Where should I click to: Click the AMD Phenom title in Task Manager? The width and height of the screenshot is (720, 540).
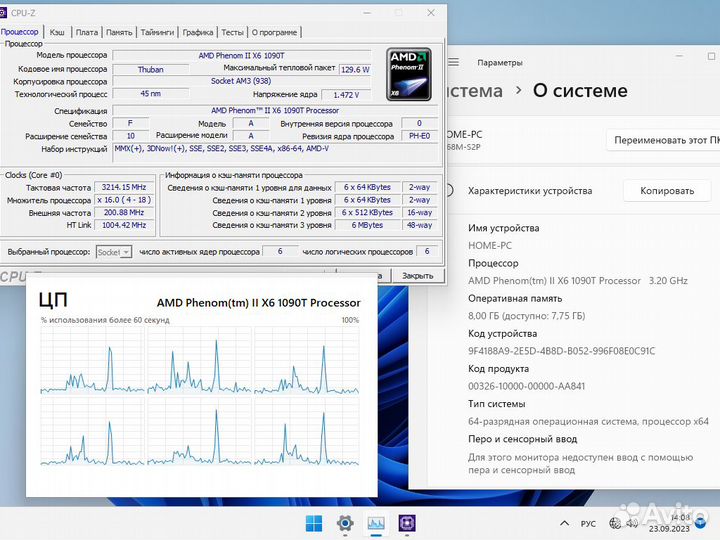[x=259, y=303]
